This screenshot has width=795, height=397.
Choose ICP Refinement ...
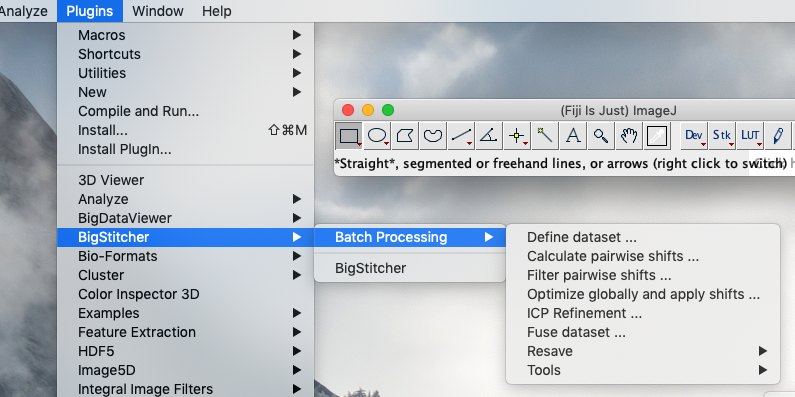643,313
